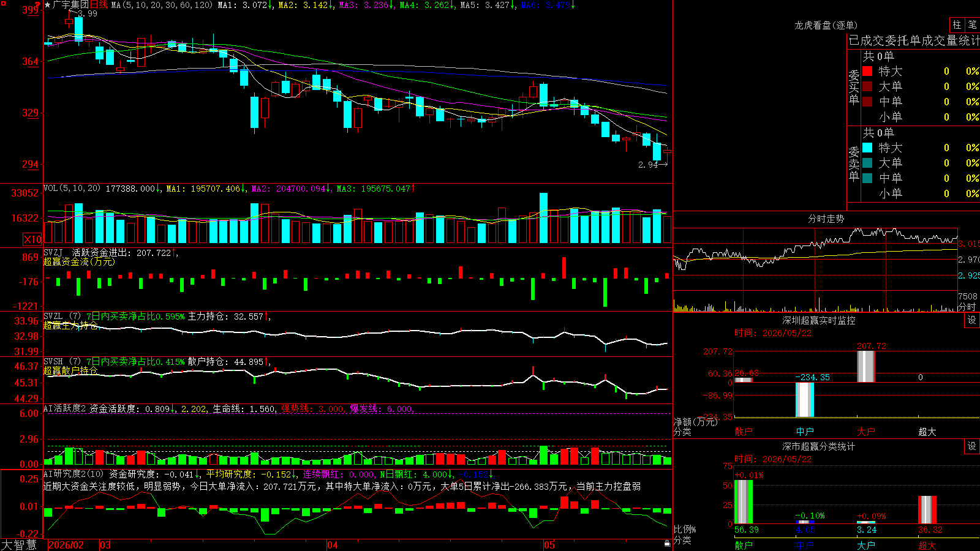Click the 深圳超赢实时监控 title
Screen dimensions: 980x551
coord(818,320)
